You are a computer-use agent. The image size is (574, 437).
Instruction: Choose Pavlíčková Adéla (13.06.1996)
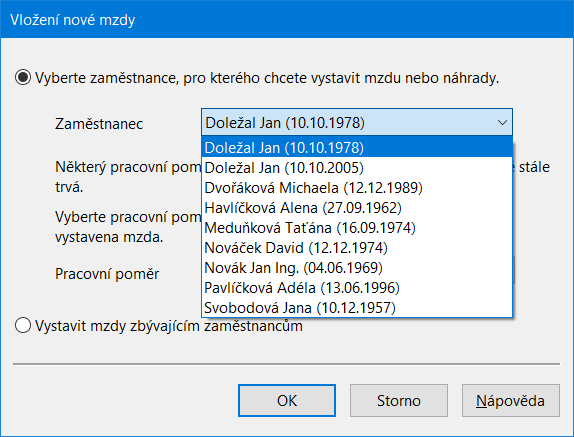click(357, 288)
